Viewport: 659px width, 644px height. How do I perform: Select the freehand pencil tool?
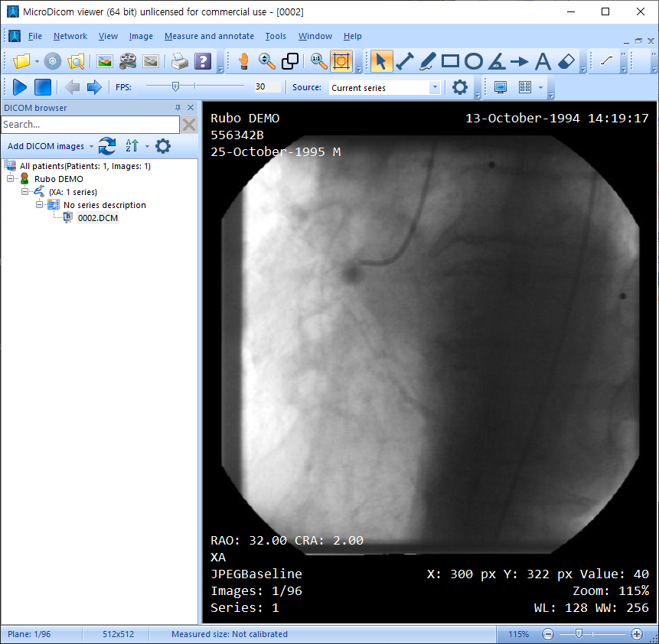click(427, 61)
